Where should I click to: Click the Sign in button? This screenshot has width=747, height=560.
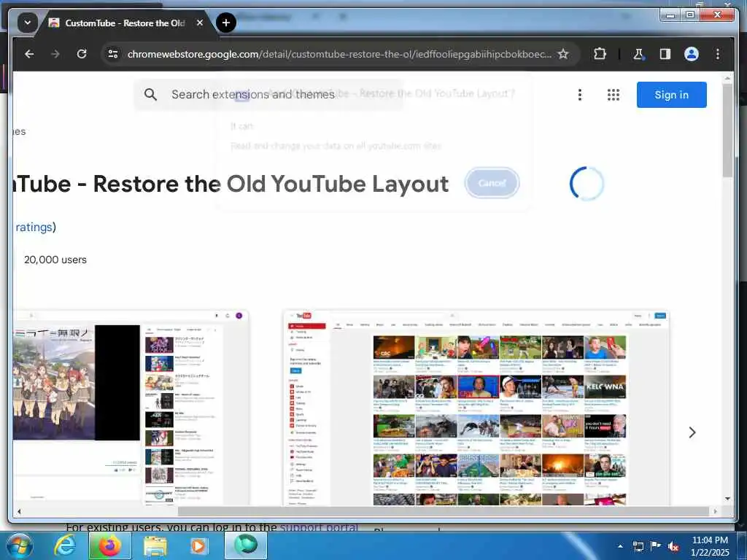671,94
